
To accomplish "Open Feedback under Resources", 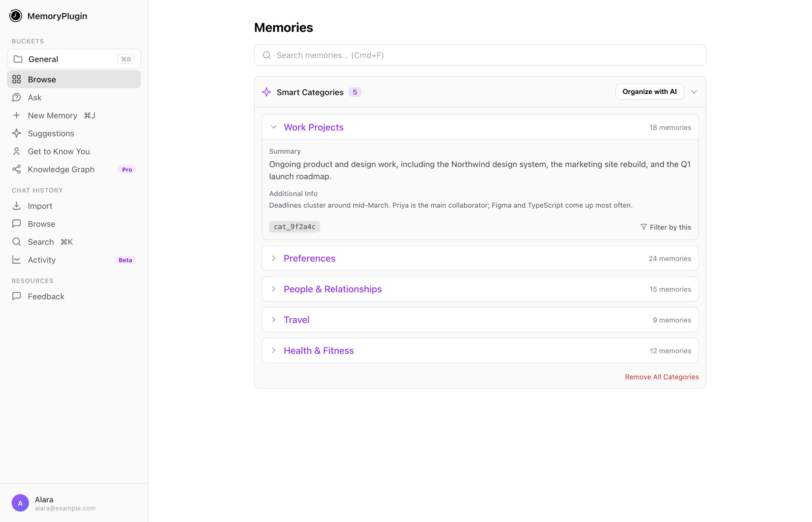I will pos(74,296).
